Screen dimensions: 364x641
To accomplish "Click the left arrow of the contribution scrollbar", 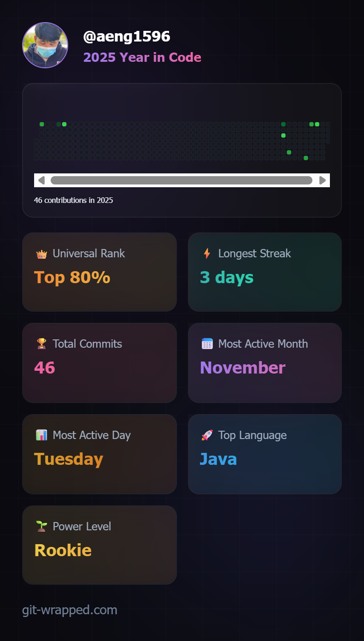I will click(x=41, y=180).
